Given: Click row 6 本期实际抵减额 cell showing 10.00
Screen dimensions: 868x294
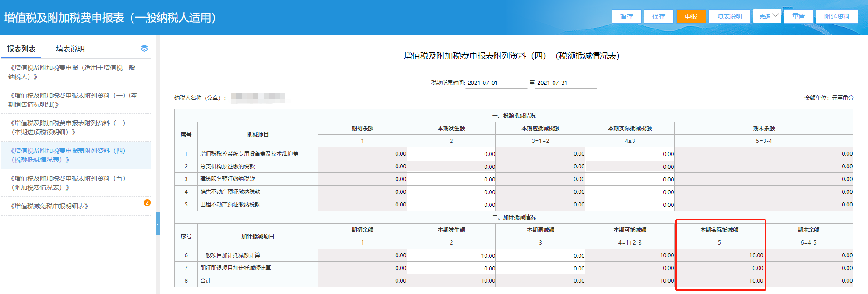Looking at the screenshot, I should click(720, 255).
